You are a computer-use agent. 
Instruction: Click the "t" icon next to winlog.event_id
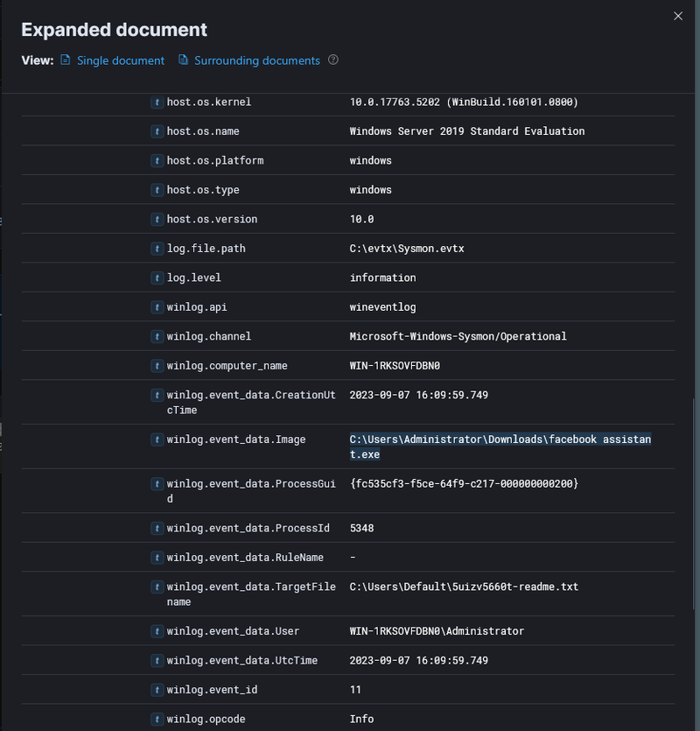pos(157,689)
